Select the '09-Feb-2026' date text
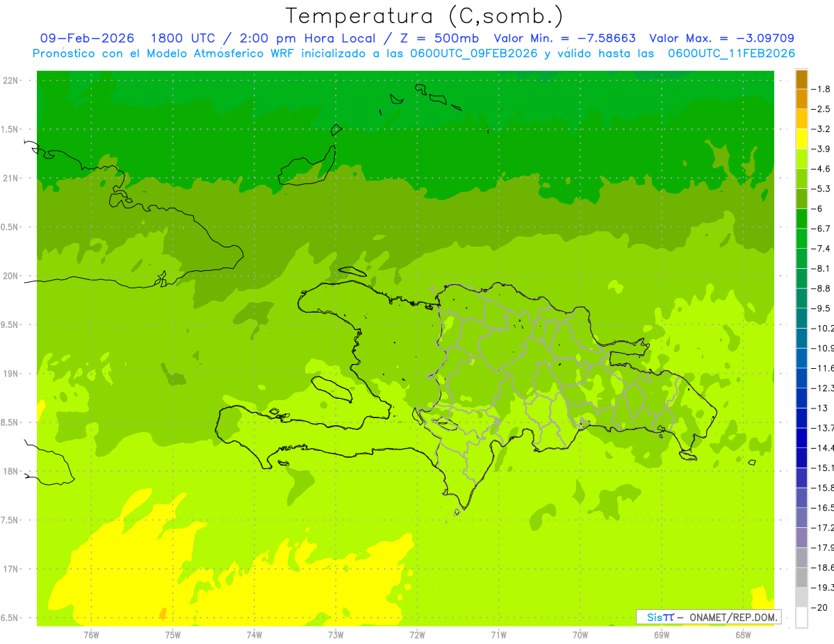 coord(87,38)
